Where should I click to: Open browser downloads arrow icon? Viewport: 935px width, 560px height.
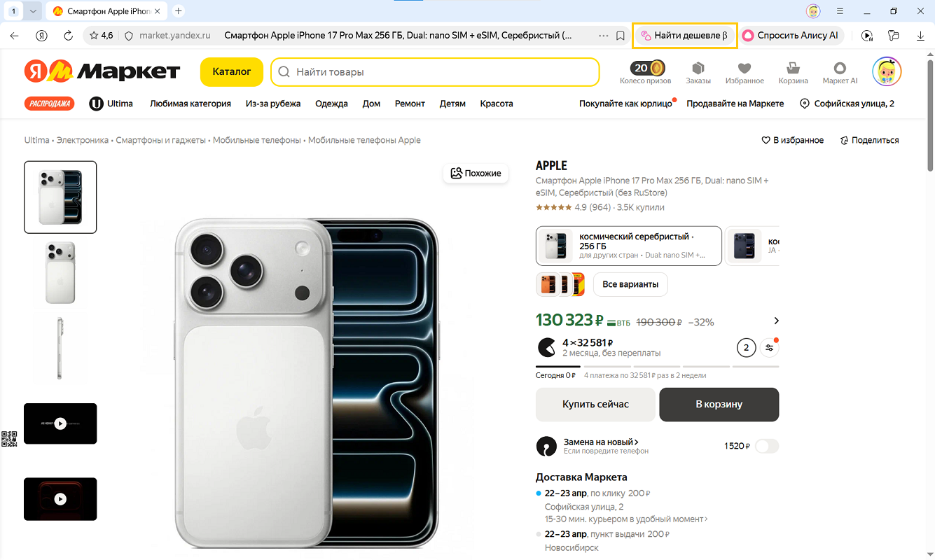click(x=920, y=36)
